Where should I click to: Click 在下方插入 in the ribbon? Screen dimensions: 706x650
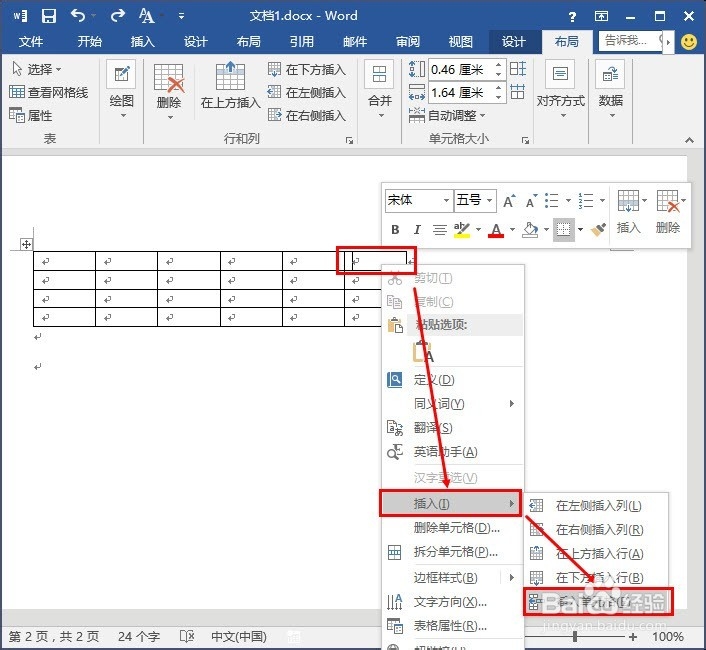click(307, 69)
